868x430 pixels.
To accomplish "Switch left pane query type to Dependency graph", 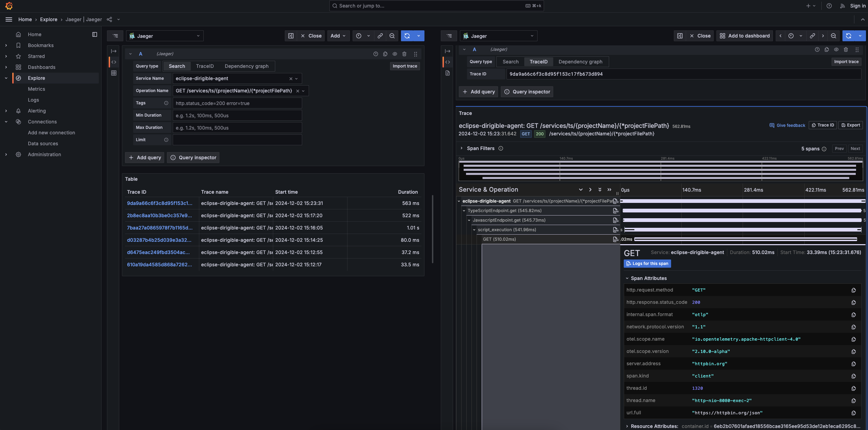I will click(x=247, y=66).
